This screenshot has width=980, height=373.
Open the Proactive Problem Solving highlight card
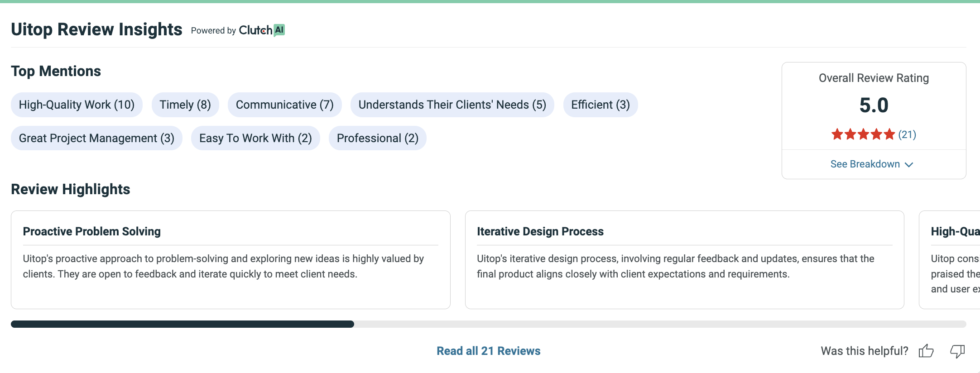pyautogui.click(x=231, y=260)
